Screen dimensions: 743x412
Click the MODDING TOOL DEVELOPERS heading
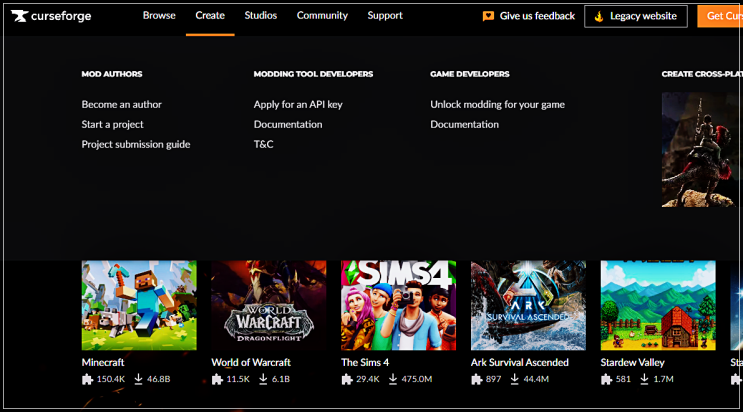[x=313, y=74]
